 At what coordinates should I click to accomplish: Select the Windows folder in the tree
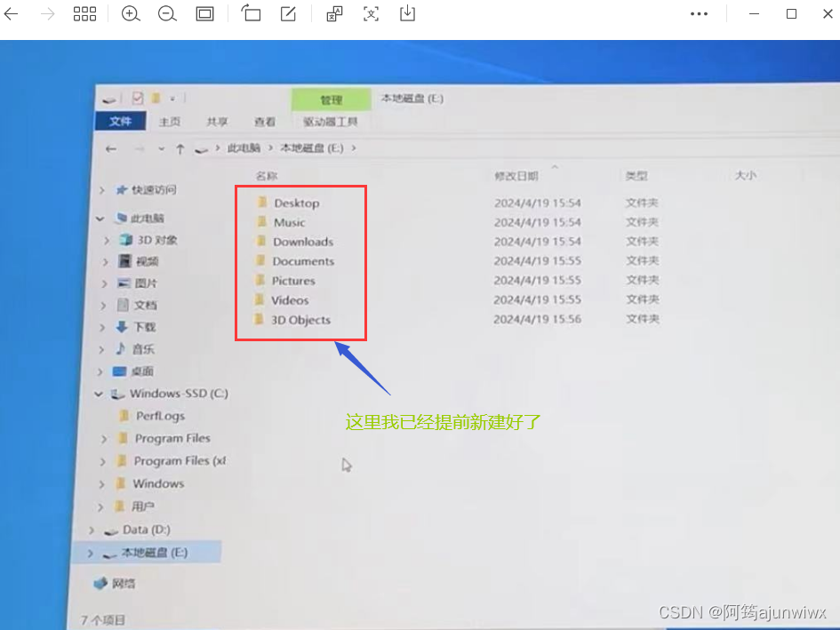pos(158,483)
